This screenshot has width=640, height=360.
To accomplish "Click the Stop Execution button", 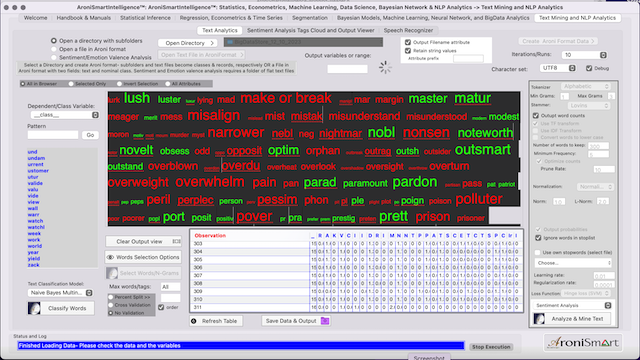I will pos(491,347).
